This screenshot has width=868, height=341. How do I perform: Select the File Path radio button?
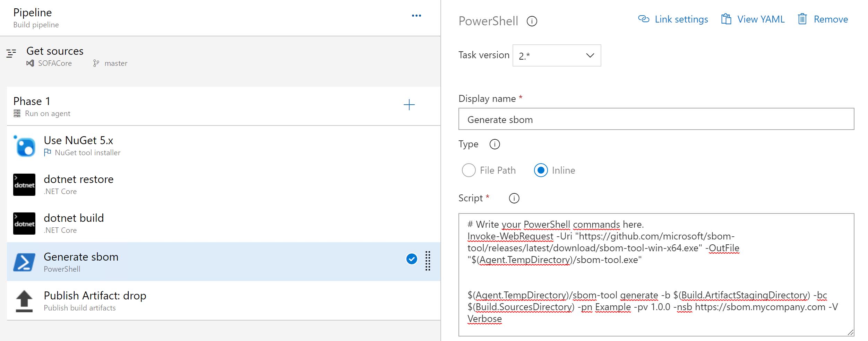(469, 170)
